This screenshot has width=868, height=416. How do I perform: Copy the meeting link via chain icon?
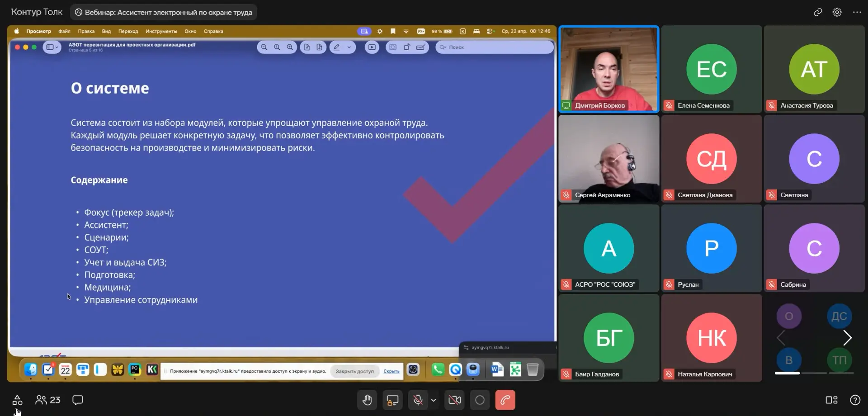(818, 12)
